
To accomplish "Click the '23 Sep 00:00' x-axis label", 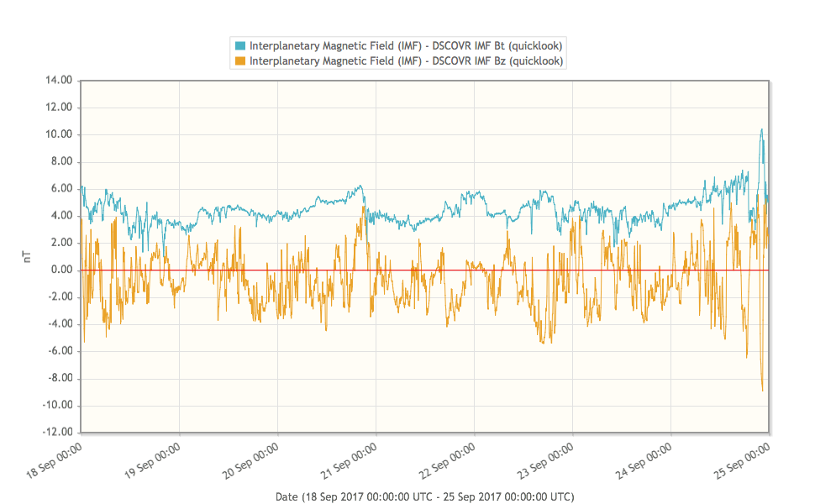I will click(546, 460).
